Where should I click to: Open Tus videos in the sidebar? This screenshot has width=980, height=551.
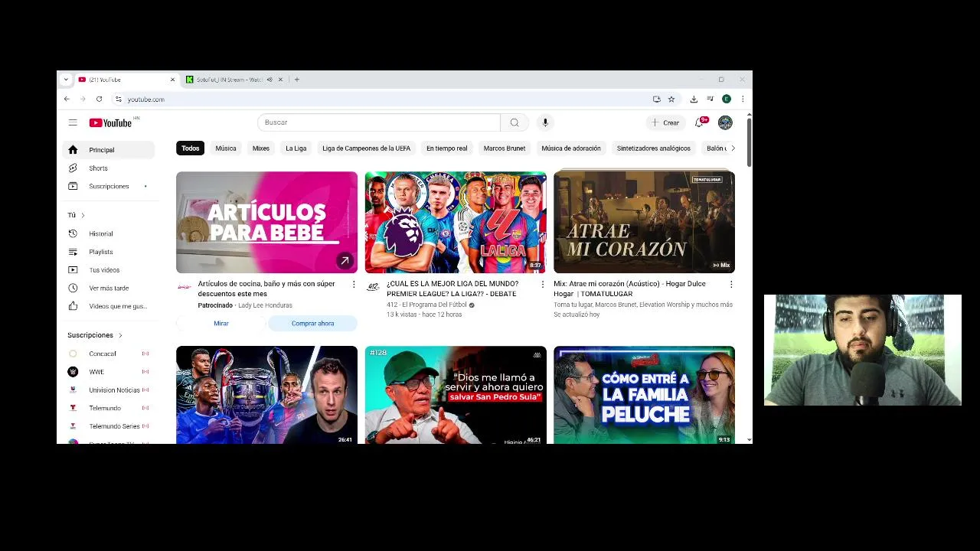pyautogui.click(x=109, y=270)
